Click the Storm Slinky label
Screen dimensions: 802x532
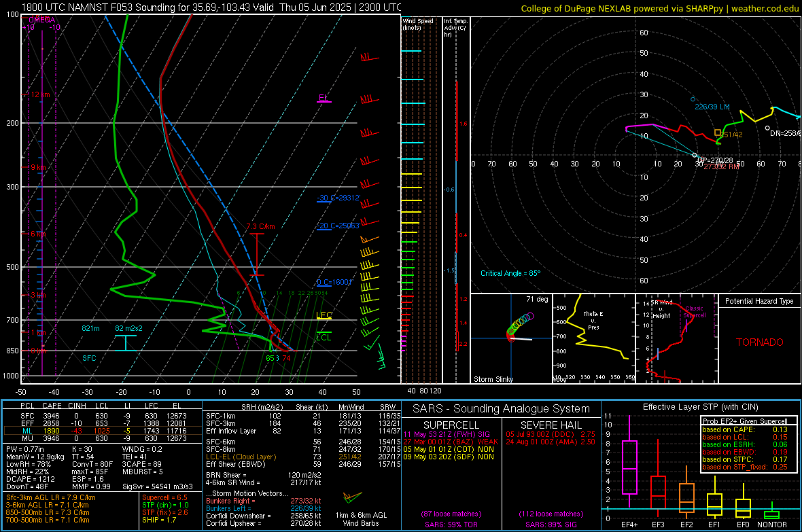493,379
